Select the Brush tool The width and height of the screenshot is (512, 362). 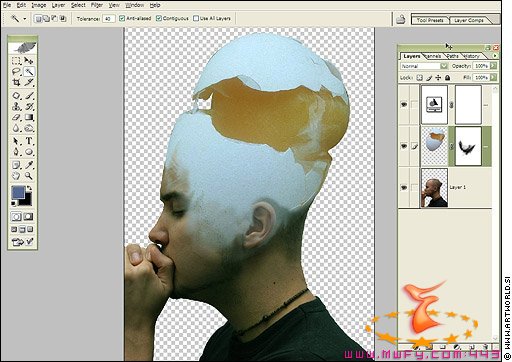[29, 96]
